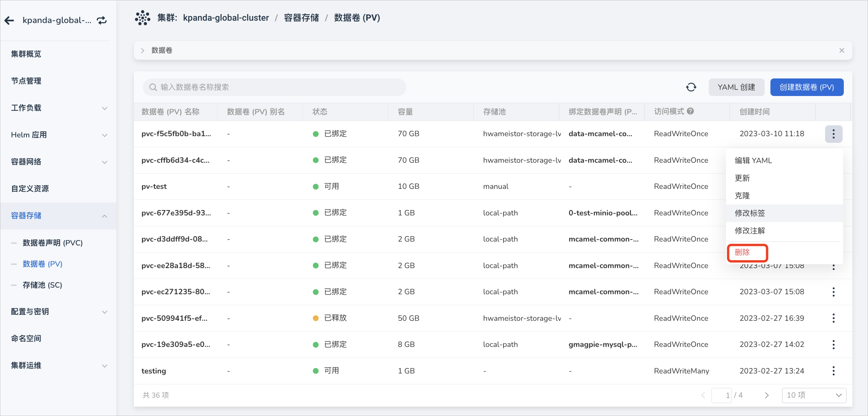The height and width of the screenshot is (416, 868).
Task: Go to 数据卷声明 (PVC) page
Action: pyautogui.click(x=53, y=243)
